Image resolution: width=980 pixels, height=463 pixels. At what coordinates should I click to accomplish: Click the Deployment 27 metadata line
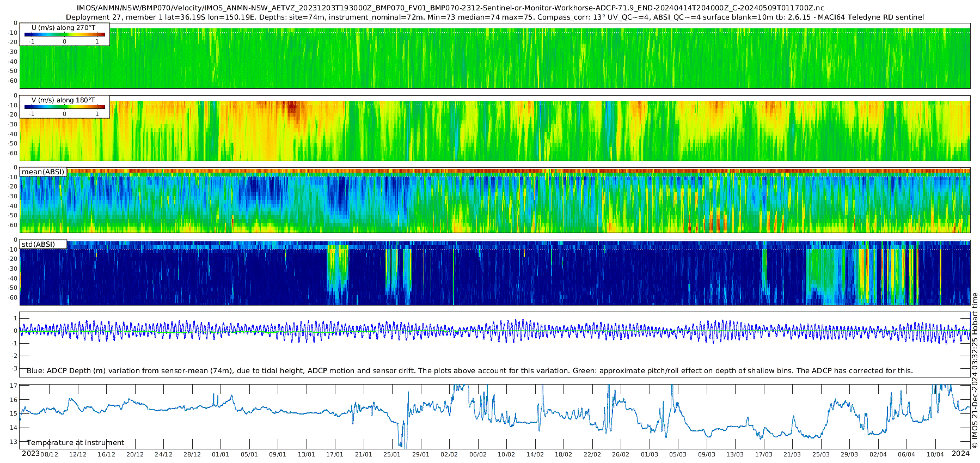[494, 17]
